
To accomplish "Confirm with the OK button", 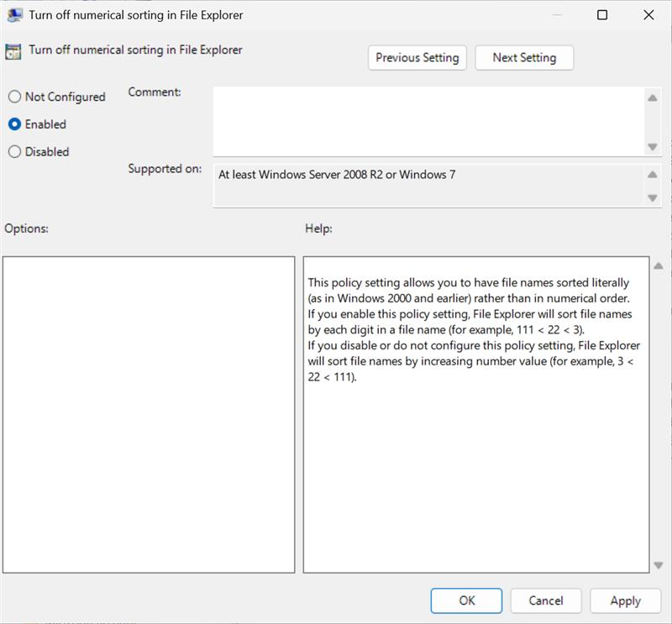I will tap(466, 600).
